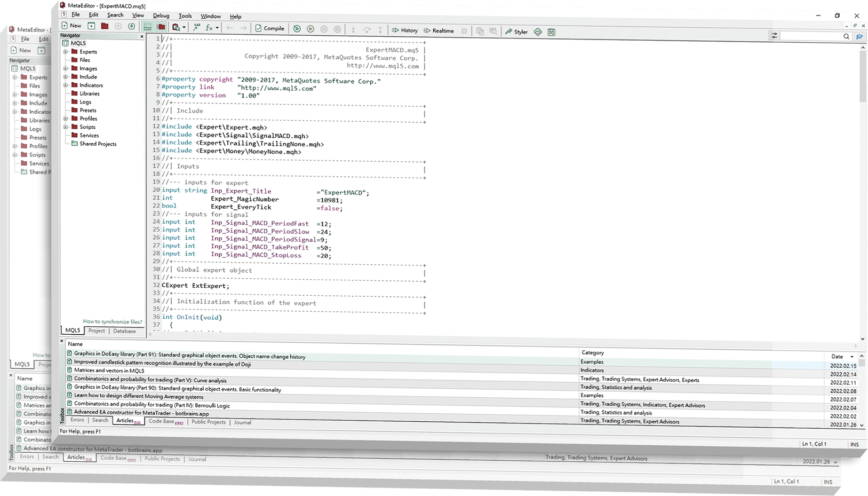
Task: Open a file with the red folder icon
Action: tap(105, 26)
